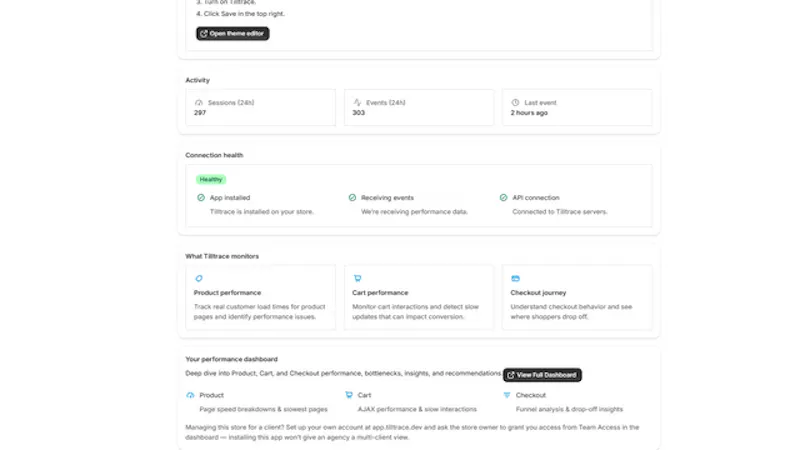Click the What Tilltrace monitors heading
The height and width of the screenshot is (450, 800).
coord(222,256)
